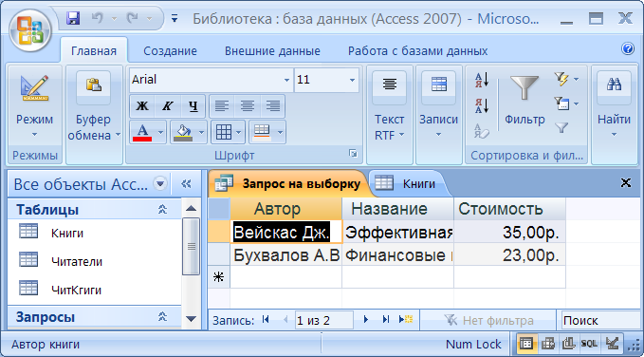The width and height of the screenshot is (644, 357).
Task: Click the Office button
Action: pyautogui.click(x=30, y=30)
